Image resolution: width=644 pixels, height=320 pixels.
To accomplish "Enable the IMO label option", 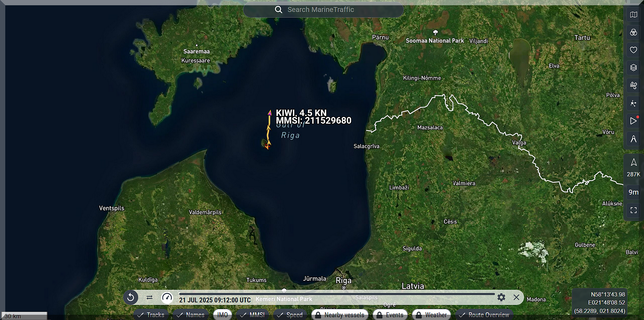I will pos(222,315).
